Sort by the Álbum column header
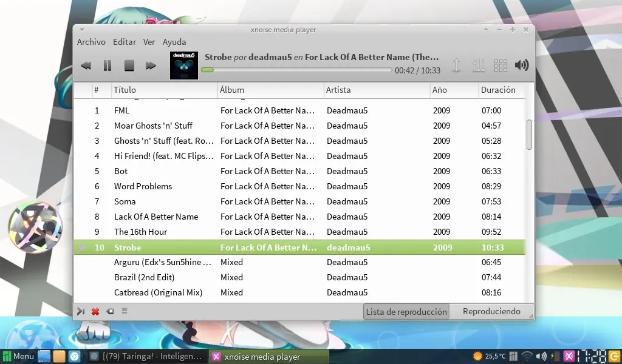 270,90
